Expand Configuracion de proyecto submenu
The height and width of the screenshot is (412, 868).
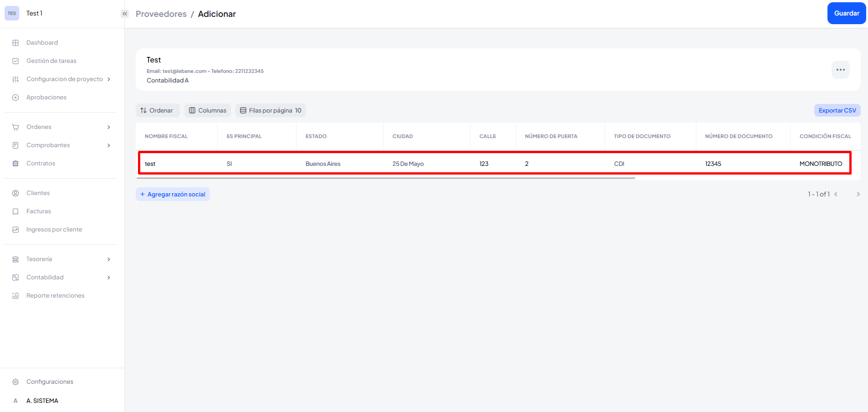pyautogui.click(x=109, y=79)
